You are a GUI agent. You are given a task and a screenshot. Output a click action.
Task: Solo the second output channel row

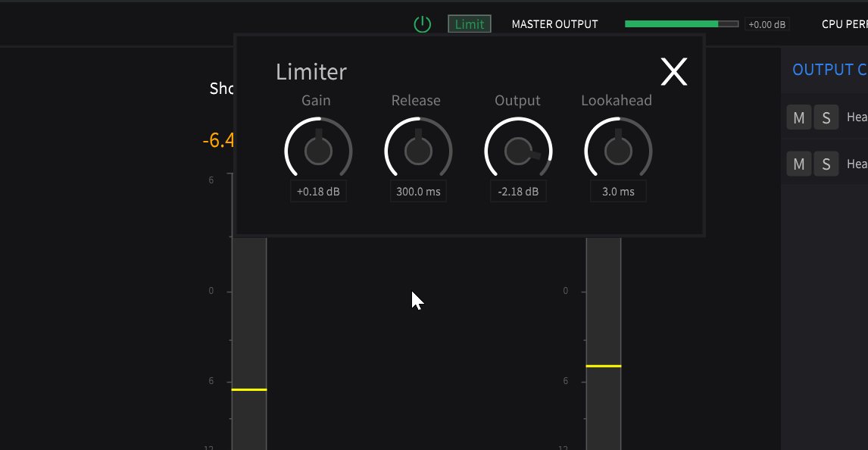click(x=826, y=164)
